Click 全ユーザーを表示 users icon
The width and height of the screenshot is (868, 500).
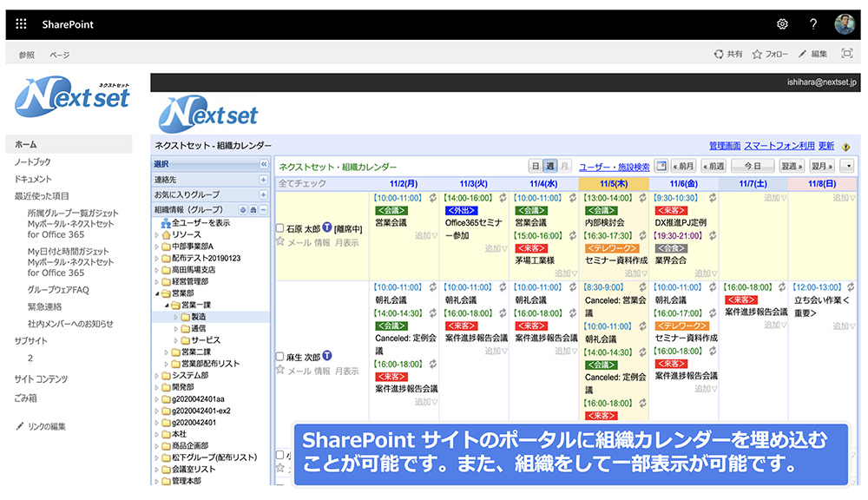click(166, 223)
